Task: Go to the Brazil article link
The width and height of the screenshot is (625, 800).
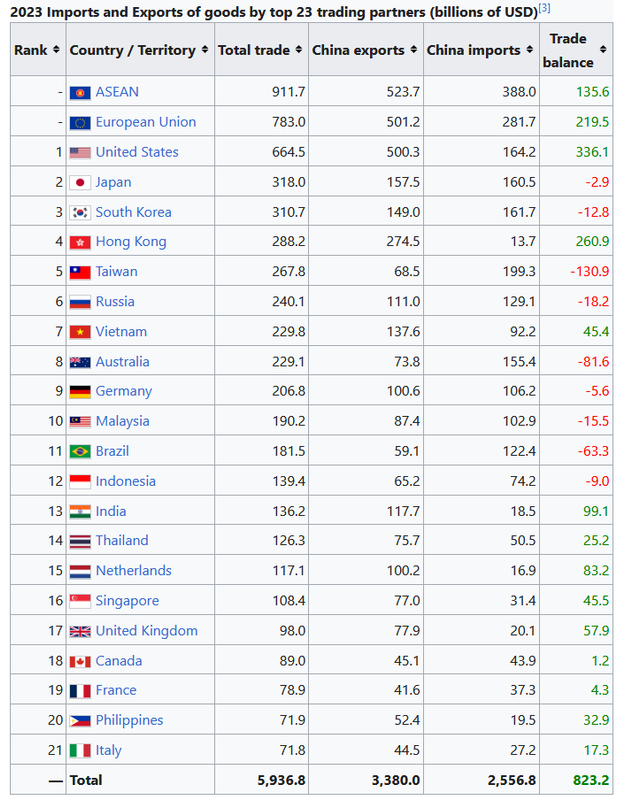Action: (x=112, y=452)
